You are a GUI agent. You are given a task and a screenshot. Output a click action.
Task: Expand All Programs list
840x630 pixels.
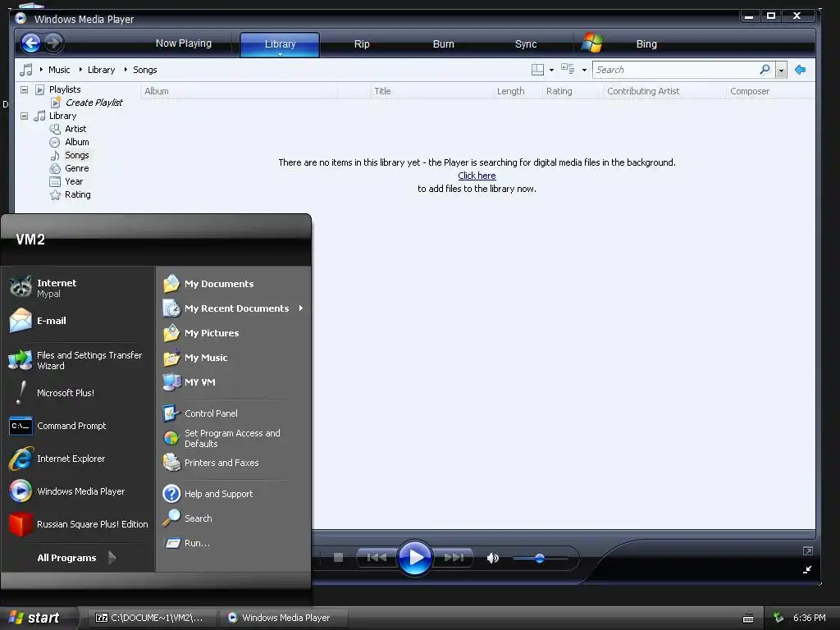click(78, 558)
